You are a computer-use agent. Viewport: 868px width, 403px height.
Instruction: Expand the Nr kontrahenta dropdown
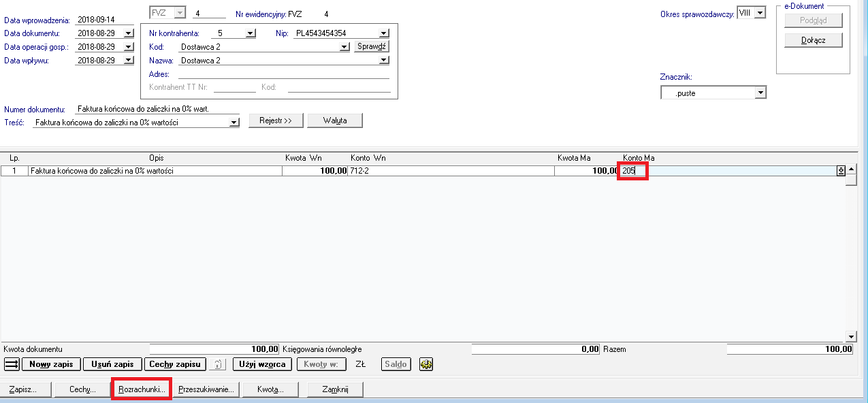251,33
